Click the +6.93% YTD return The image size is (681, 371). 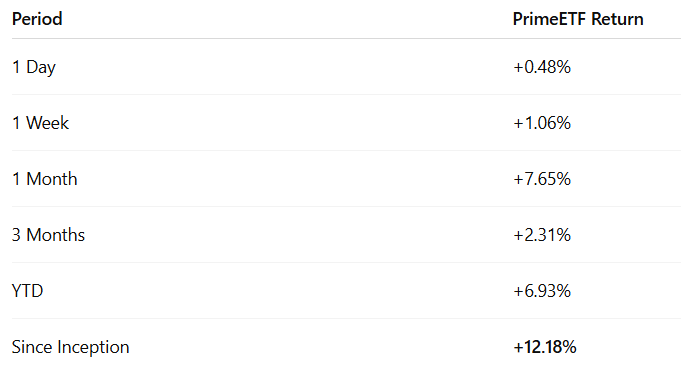click(542, 291)
